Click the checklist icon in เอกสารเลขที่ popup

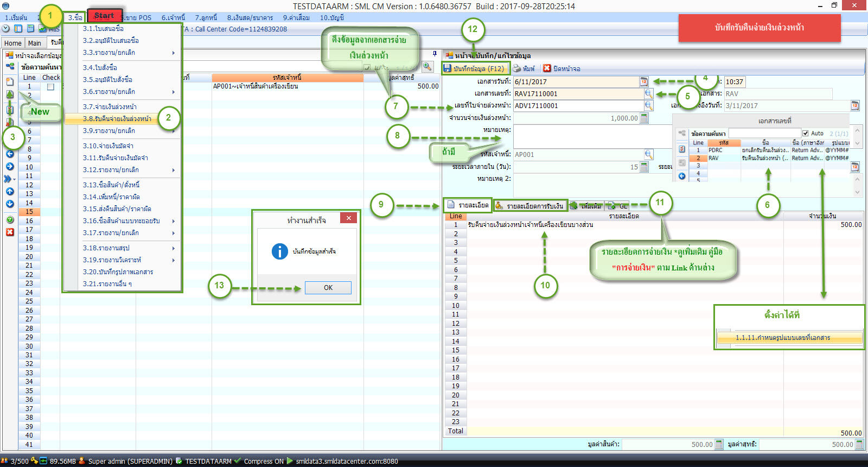pyautogui.click(x=682, y=149)
